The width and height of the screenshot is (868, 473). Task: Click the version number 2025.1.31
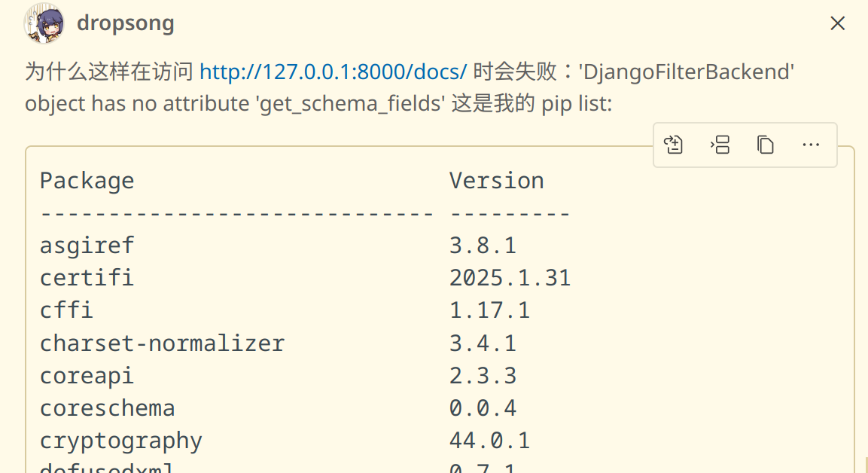(x=510, y=278)
